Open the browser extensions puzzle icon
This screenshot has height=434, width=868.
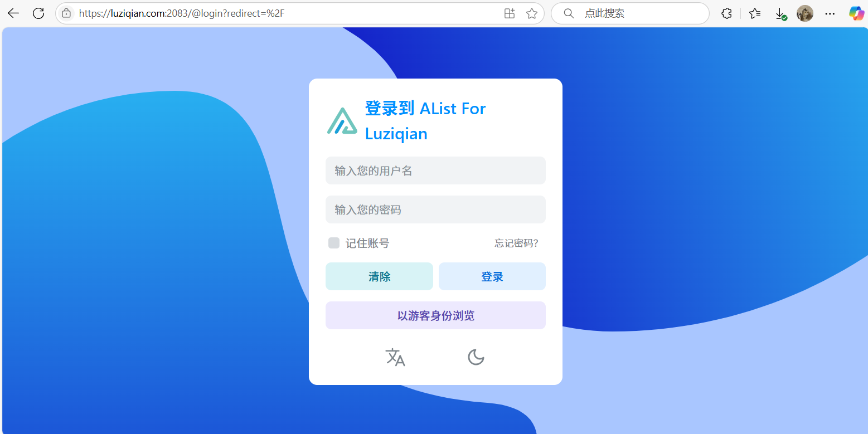tap(726, 13)
